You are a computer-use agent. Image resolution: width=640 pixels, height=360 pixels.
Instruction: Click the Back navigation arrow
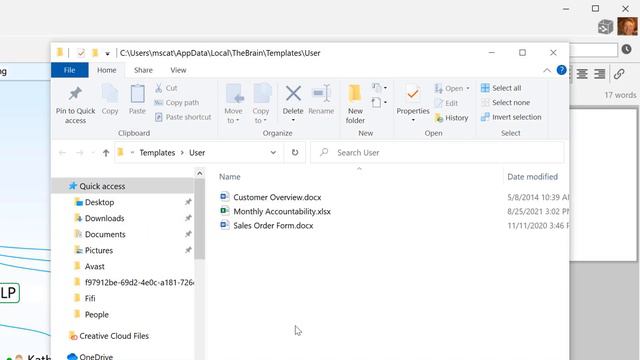coord(62,153)
